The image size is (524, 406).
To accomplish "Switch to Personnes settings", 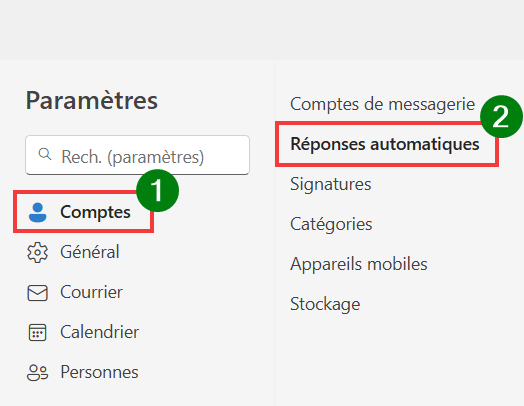I will click(x=99, y=372).
